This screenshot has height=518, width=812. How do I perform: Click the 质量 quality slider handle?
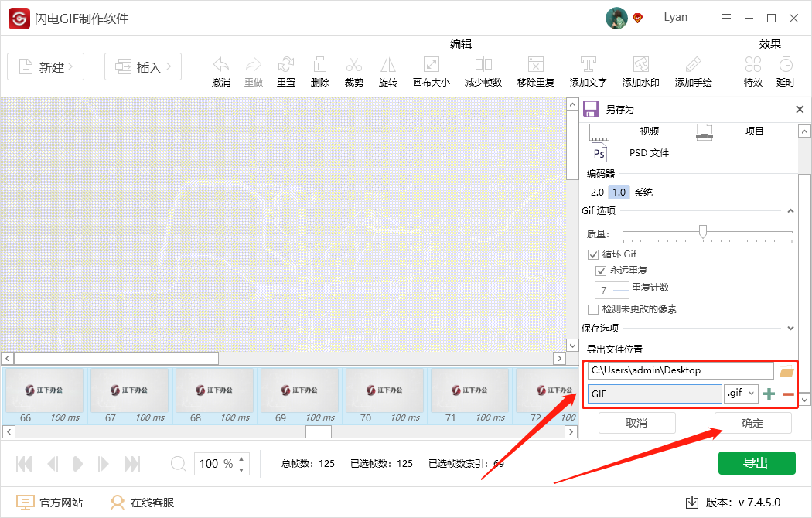[703, 231]
